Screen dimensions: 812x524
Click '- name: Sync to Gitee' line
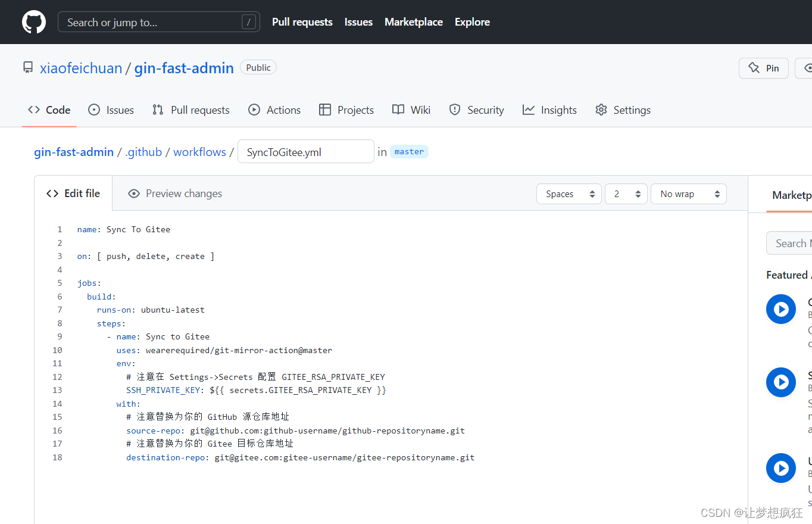point(158,336)
